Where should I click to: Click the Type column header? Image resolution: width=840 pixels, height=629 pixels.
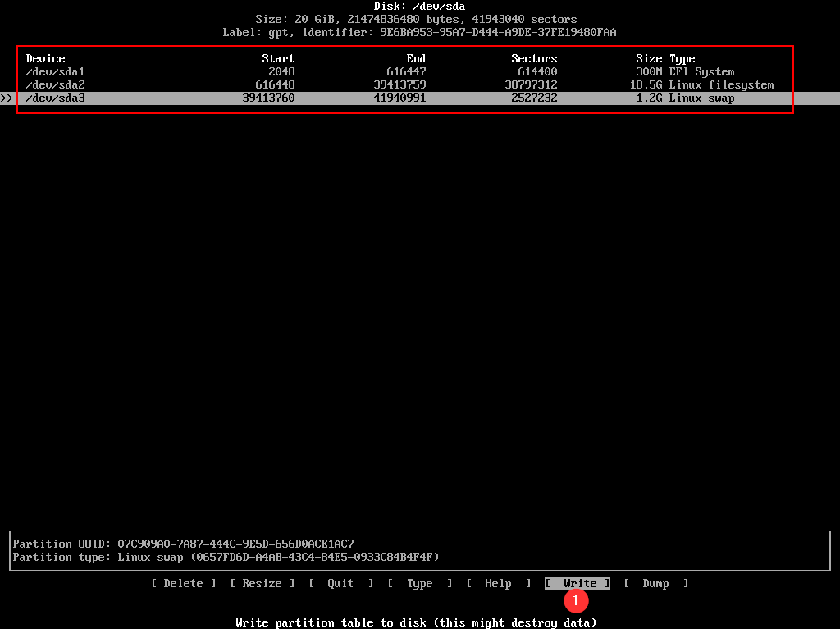(x=685, y=58)
